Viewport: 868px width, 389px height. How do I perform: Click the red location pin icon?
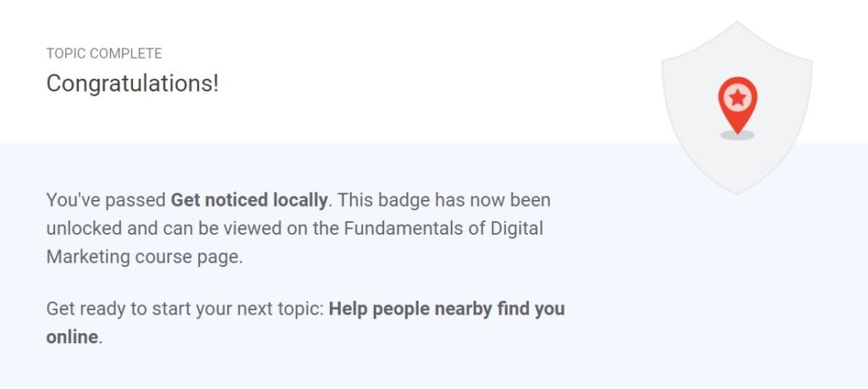coord(737,105)
